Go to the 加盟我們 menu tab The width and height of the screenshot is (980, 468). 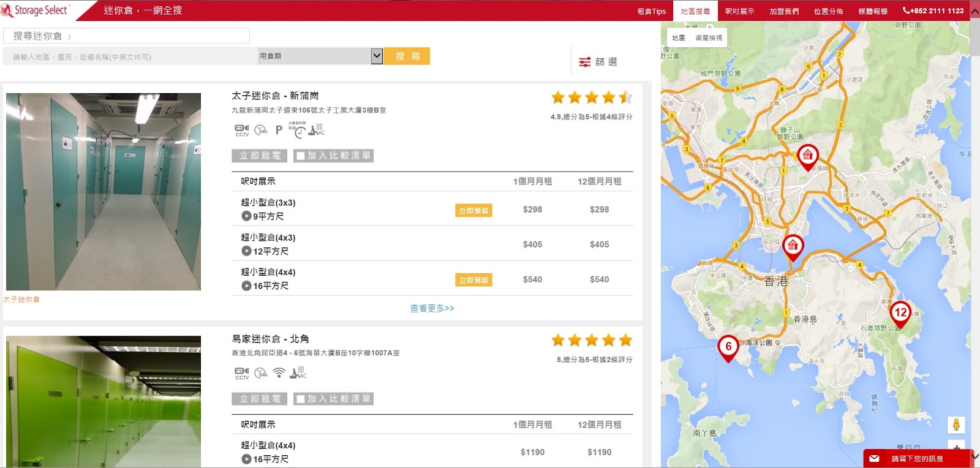784,11
